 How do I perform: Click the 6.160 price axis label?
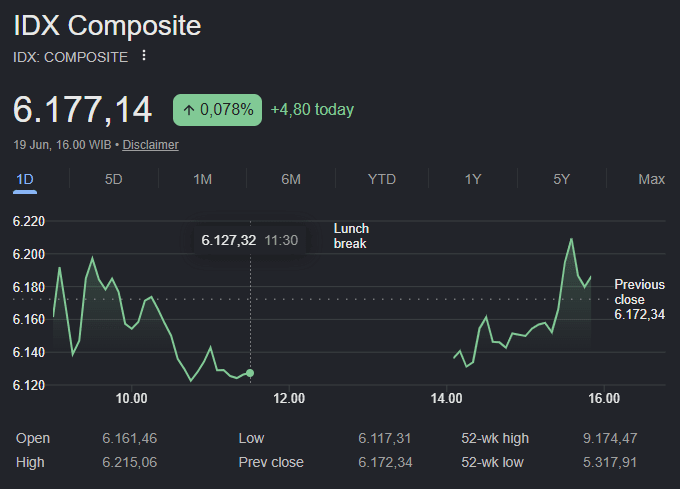coord(29,319)
